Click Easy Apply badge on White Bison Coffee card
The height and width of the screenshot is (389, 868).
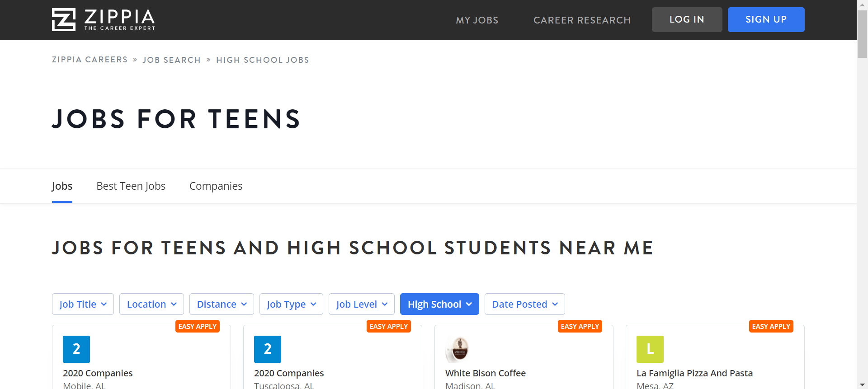580,326
